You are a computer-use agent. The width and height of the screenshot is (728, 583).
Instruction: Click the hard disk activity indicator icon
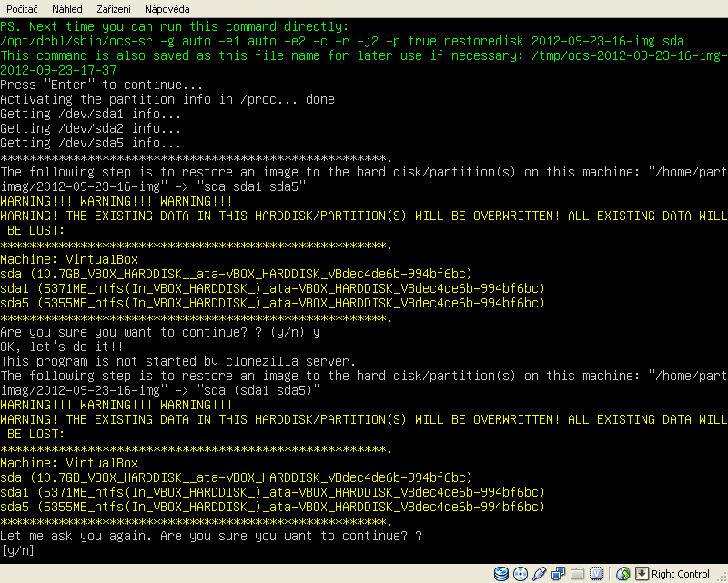[501, 574]
